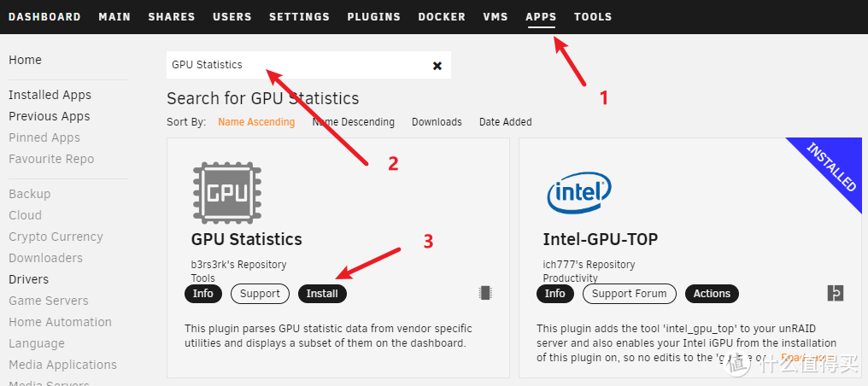Sort results by Date Added
This screenshot has height=386, width=868.
(x=505, y=122)
